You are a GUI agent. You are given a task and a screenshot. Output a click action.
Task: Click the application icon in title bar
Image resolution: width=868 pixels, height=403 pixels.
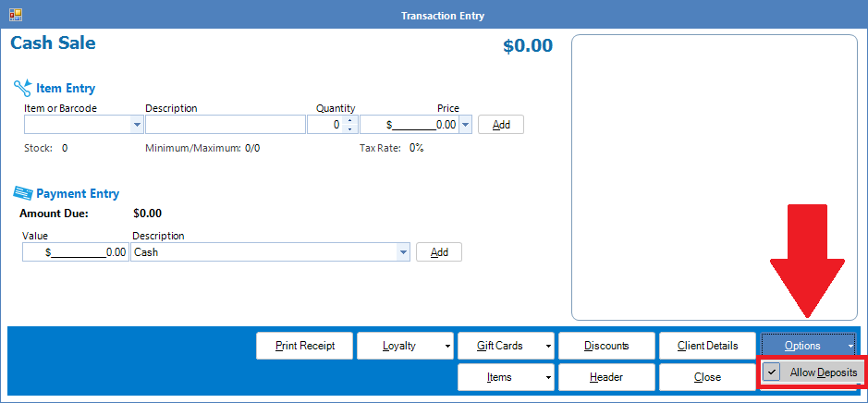[15, 16]
